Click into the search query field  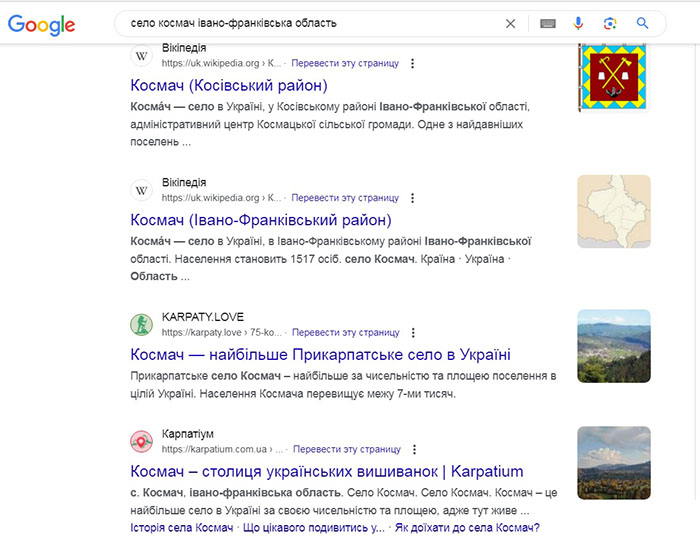300,24
